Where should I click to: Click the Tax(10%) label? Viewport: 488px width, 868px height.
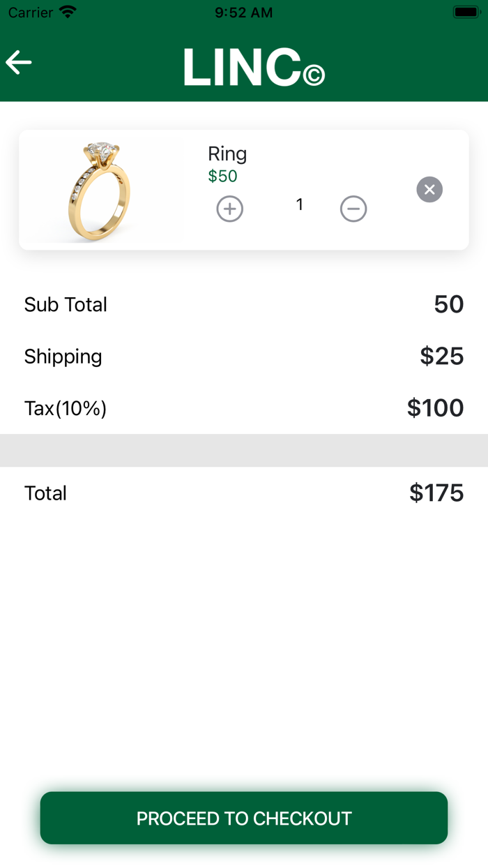tap(65, 408)
